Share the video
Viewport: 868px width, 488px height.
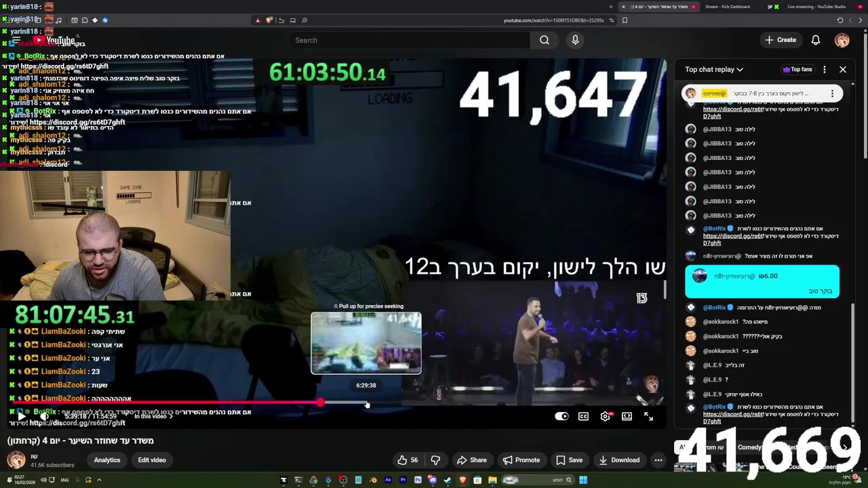click(x=471, y=460)
